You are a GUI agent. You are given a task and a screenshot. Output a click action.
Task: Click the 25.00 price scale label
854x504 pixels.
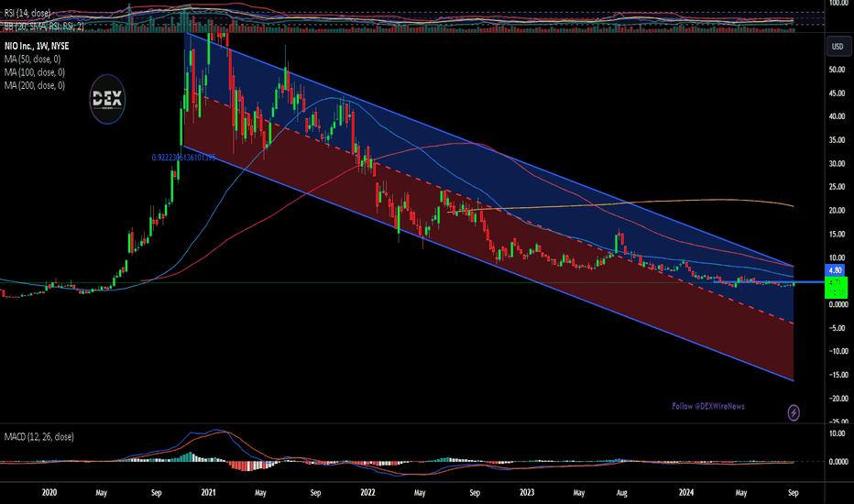click(837, 187)
